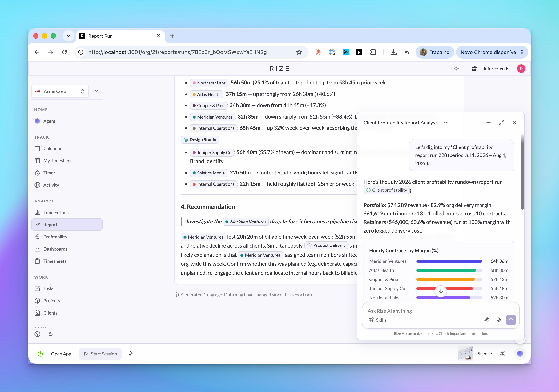559x392 pixels.
Task: Open sidebar settings sliders icon
Action: [51, 334]
